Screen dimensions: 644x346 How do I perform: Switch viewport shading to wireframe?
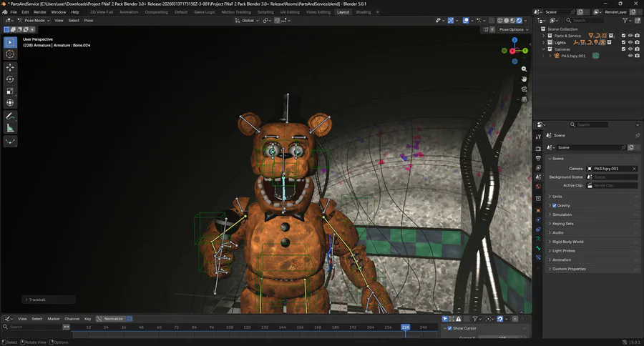(500, 20)
